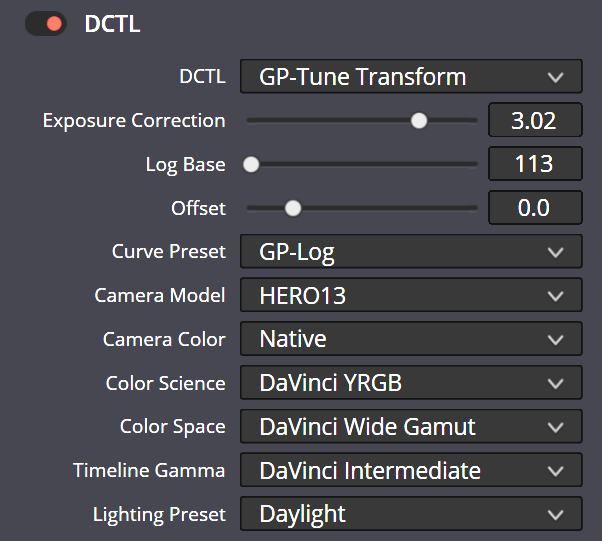This screenshot has width=602, height=541.
Task: Click the Exposure Correction label
Action: coord(134,121)
